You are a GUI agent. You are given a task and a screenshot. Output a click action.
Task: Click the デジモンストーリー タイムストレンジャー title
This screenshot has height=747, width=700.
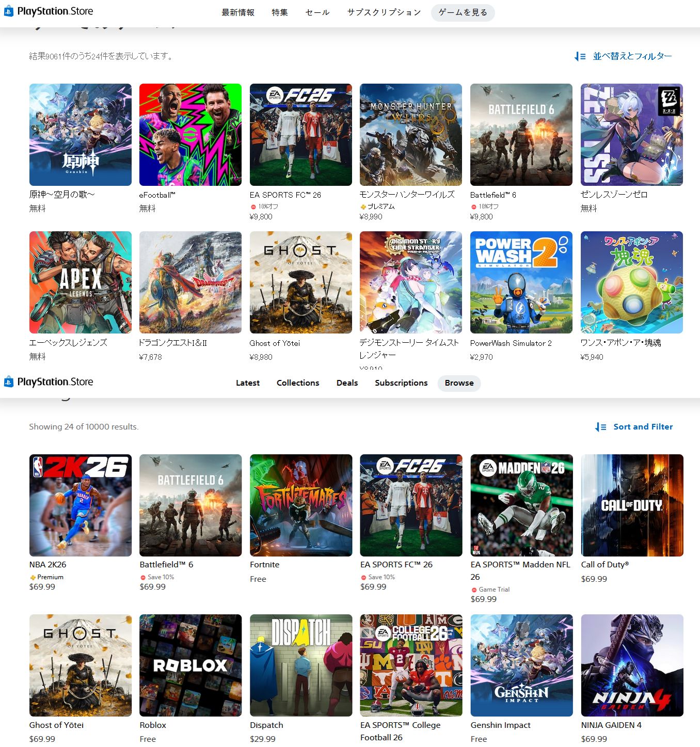point(409,349)
